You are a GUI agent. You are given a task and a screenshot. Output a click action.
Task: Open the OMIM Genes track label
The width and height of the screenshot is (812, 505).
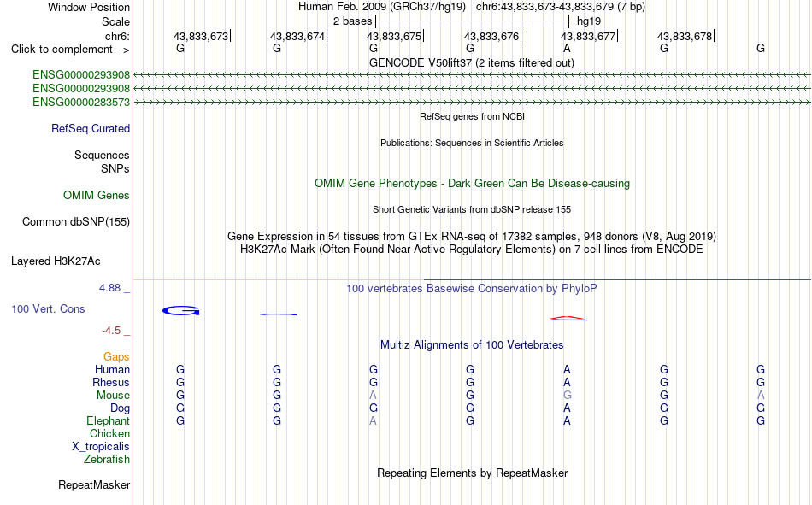pyautogui.click(x=96, y=196)
